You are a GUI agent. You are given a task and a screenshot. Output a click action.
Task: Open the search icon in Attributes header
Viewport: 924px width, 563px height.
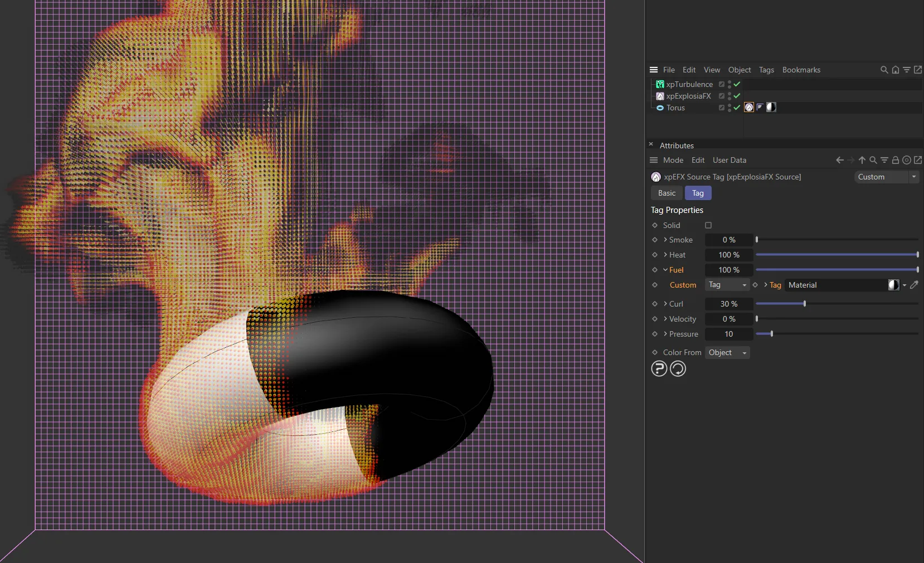click(x=873, y=161)
